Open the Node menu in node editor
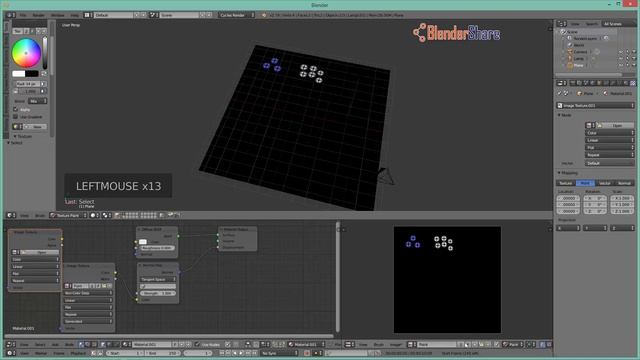640x360 pixels. 69,344
